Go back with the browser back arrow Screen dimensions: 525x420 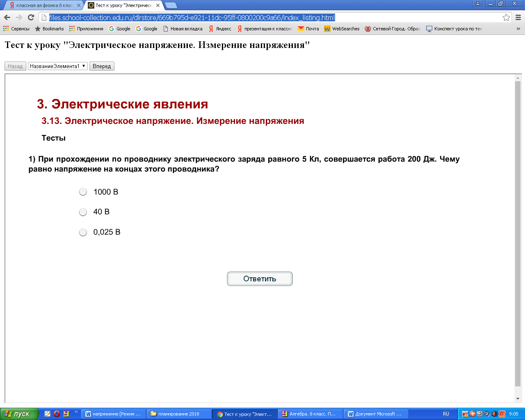click(7, 17)
